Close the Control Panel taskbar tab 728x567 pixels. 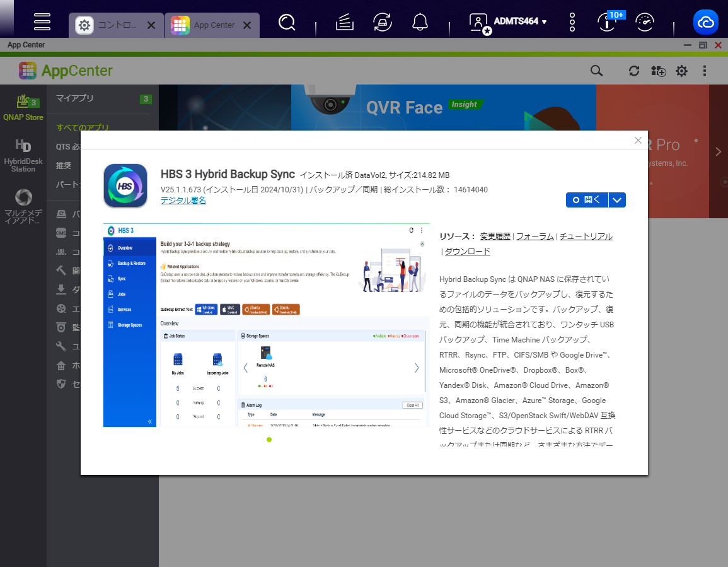click(x=151, y=25)
